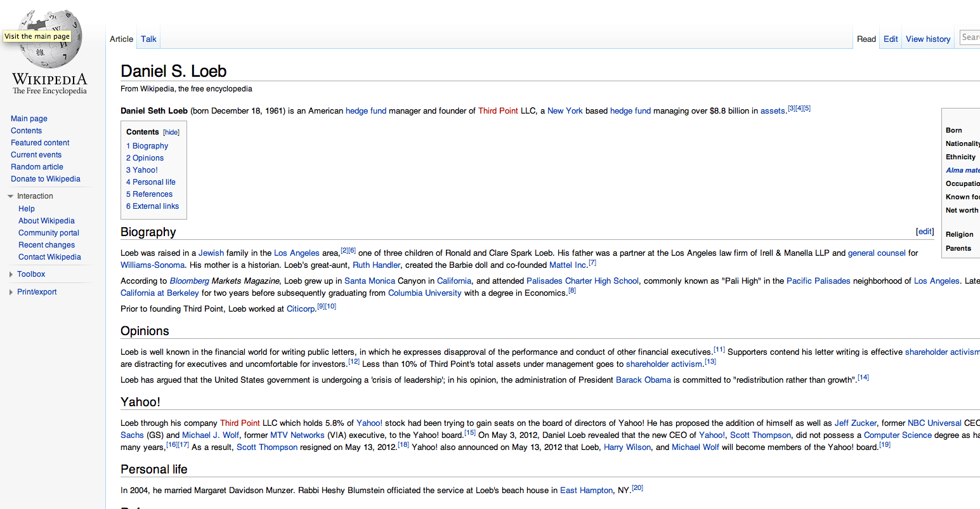This screenshot has height=509, width=980.
Task: Open the Barack Obama article link
Action: click(643, 380)
